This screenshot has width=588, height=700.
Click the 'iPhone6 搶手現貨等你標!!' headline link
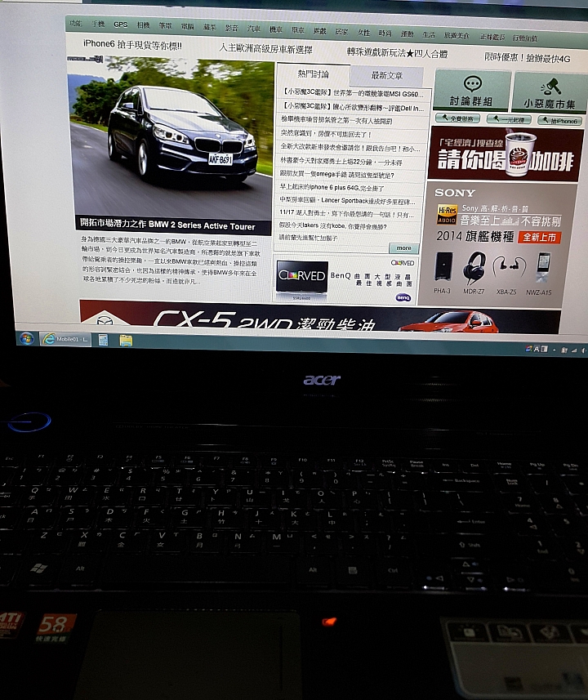pos(132,44)
